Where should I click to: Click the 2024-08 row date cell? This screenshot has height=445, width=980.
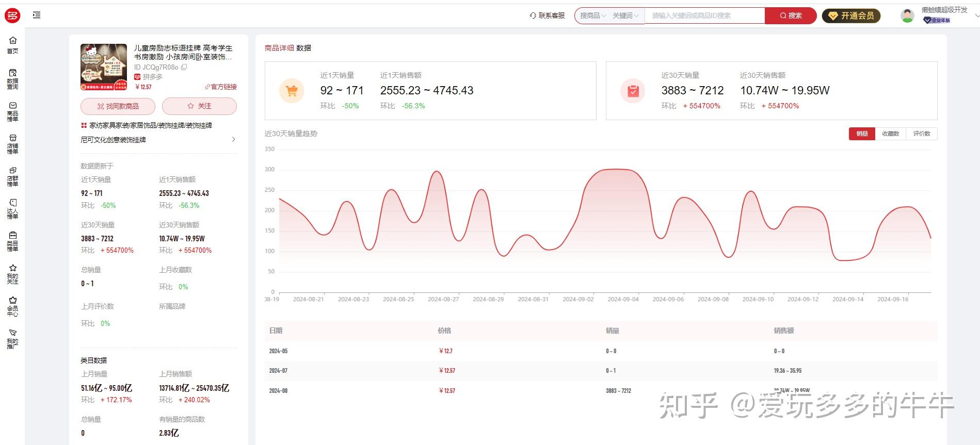pos(278,391)
